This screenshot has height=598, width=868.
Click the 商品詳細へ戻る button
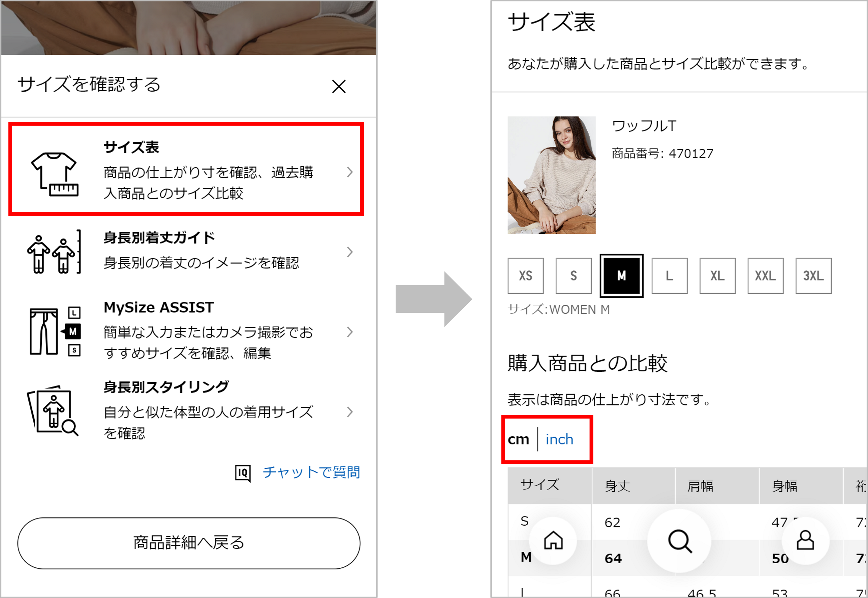pyautogui.click(x=189, y=543)
